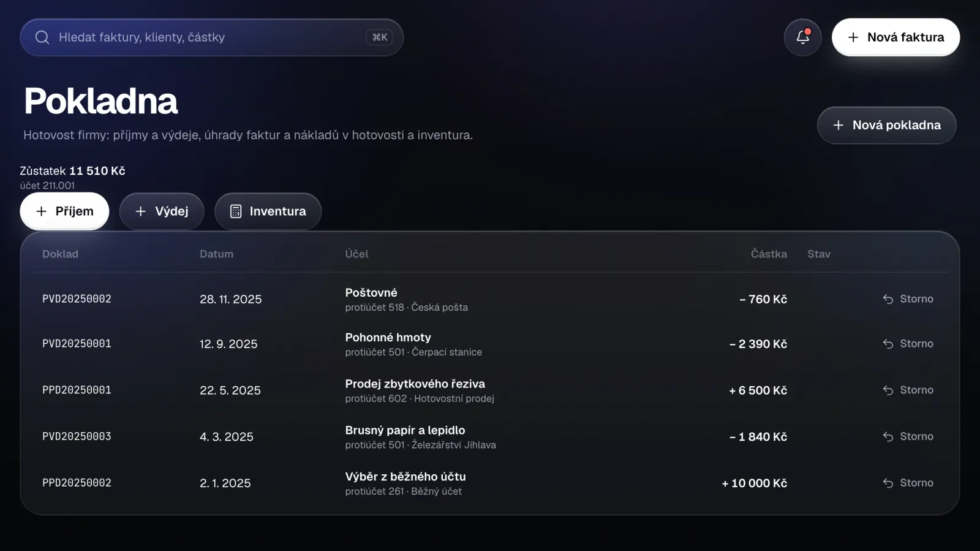The image size is (980, 551).
Task: Click the Poštovné purpose title
Action: point(371,292)
